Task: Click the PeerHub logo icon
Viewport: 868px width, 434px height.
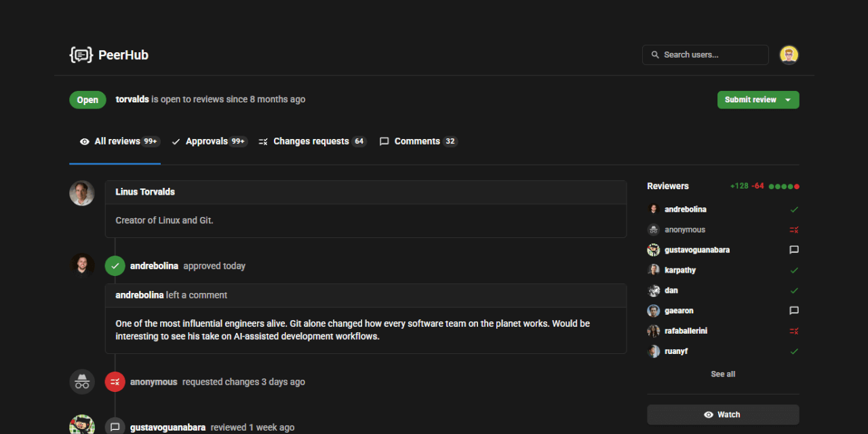Action: (x=81, y=55)
